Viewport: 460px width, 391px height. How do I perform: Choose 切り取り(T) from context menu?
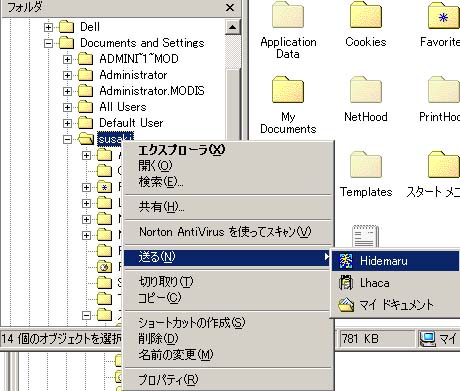pos(228,282)
